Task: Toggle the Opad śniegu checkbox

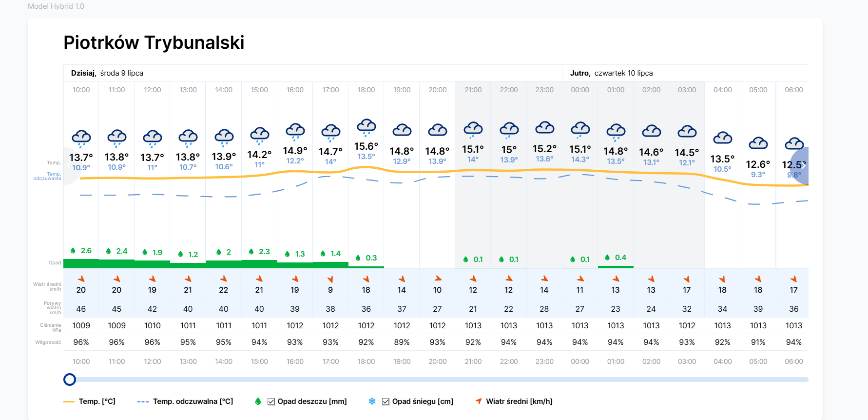Action: pyautogui.click(x=386, y=401)
